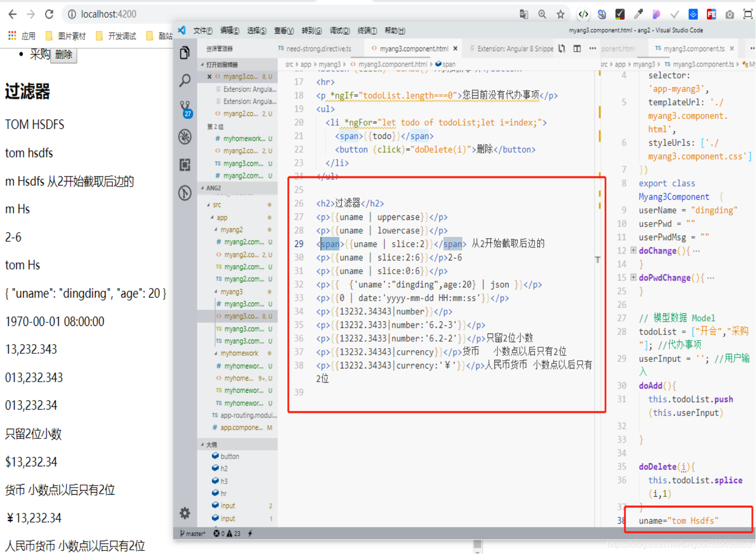
Task: Bookmark the page with the star icon
Action: (x=560, y=14)
